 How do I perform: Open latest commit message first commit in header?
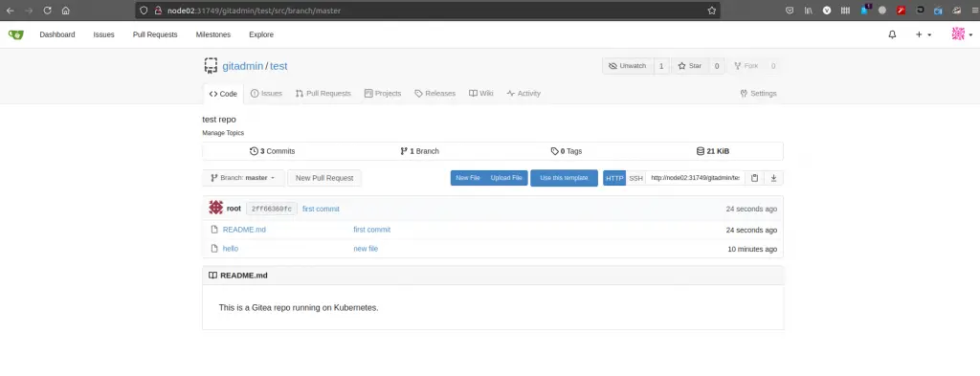click(321, 209)
